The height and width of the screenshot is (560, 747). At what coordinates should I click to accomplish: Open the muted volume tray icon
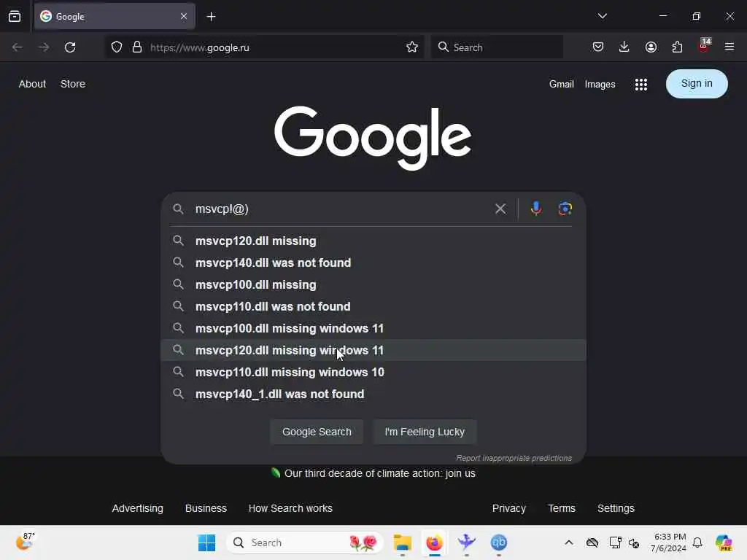tap(634, 542)
